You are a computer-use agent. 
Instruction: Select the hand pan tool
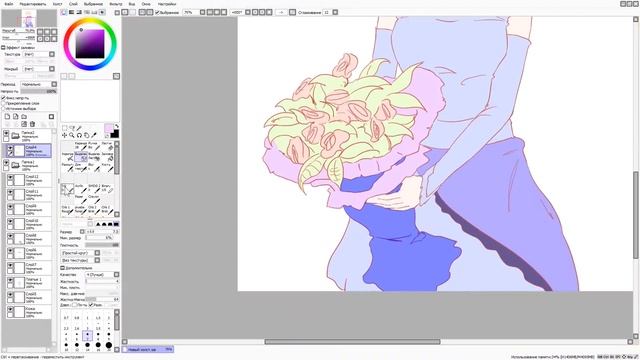click(87, 135)
